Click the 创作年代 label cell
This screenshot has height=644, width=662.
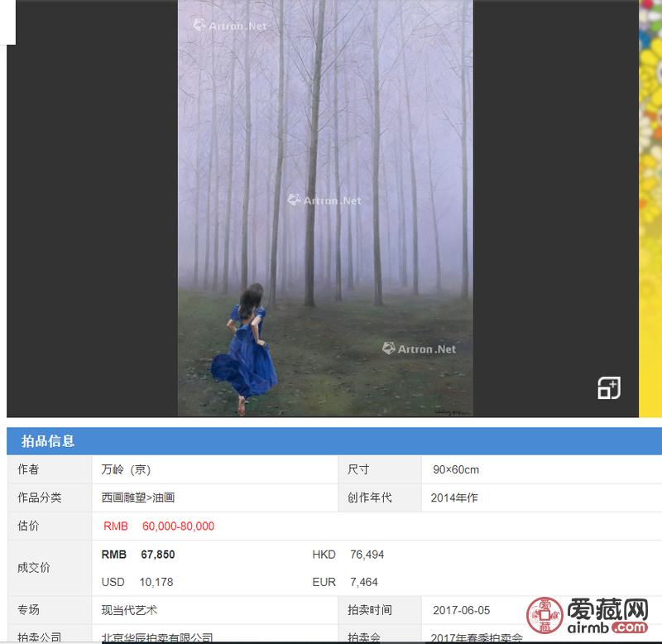tap(380, 497)
